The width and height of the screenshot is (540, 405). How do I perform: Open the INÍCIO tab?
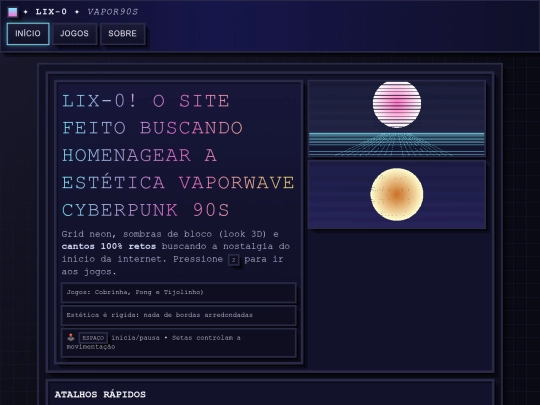pyautogui.click(x=28, y=34)
